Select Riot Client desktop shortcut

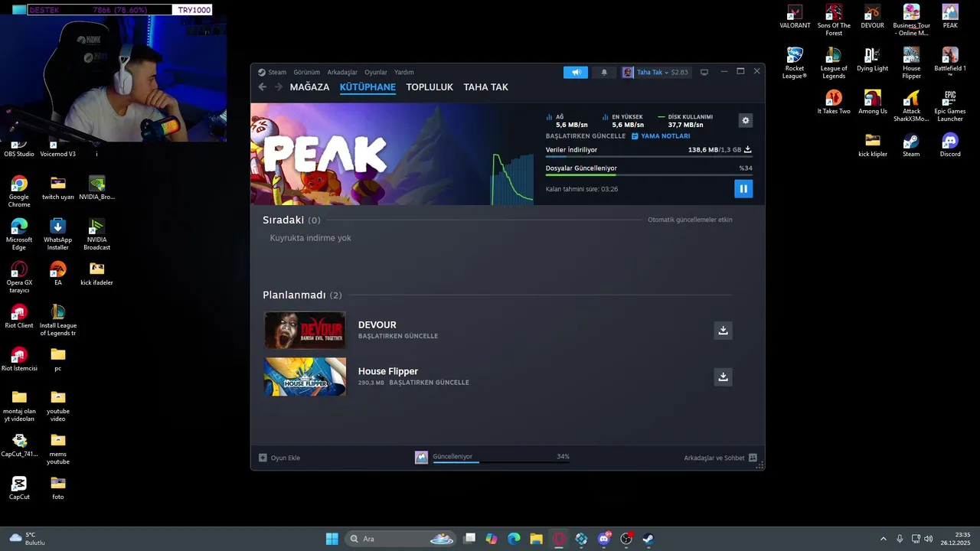pyautogui.click(x=19, y=317)
